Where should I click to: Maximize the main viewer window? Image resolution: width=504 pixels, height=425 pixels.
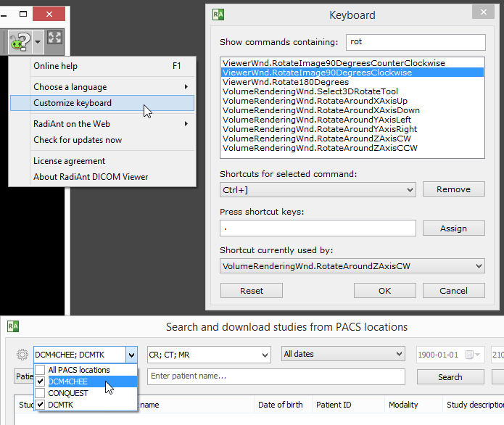click(x=23, y=14)
